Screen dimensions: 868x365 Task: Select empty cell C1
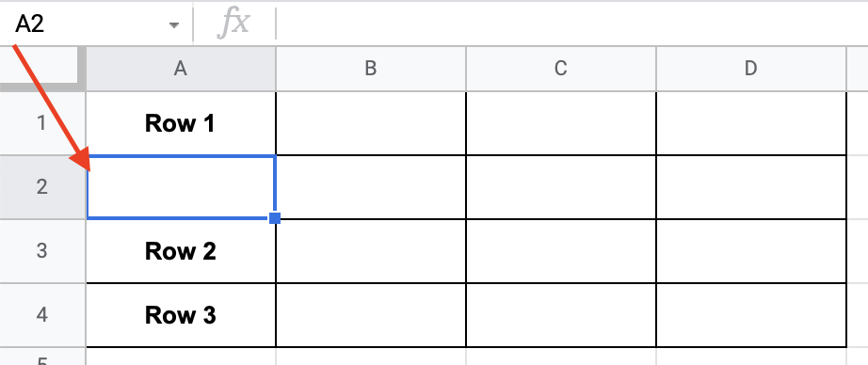click(x=561, y=123)
